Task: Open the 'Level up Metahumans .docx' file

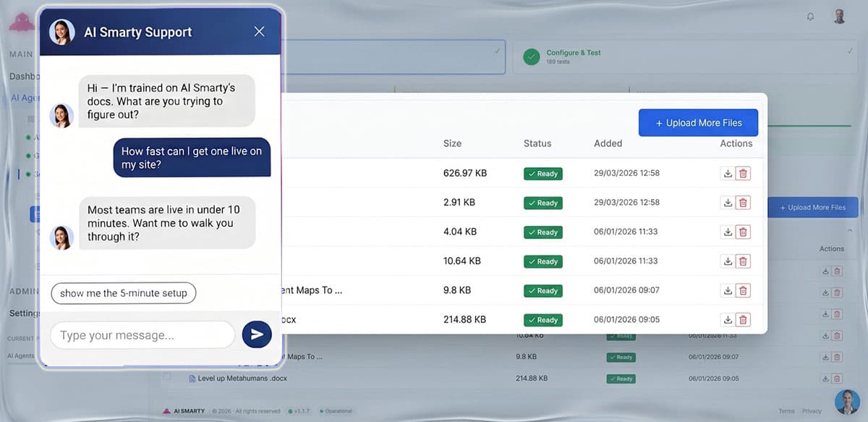Action: [x=242, y=379]
